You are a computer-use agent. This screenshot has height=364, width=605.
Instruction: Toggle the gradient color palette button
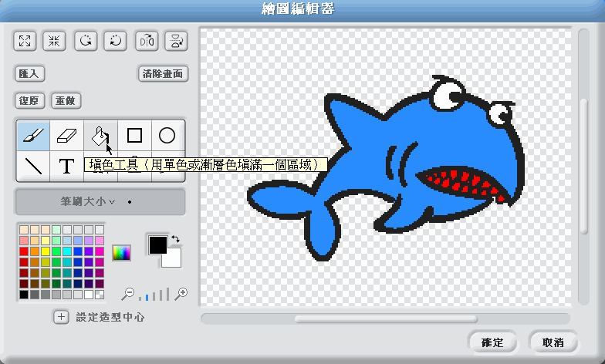coord(121,252)
